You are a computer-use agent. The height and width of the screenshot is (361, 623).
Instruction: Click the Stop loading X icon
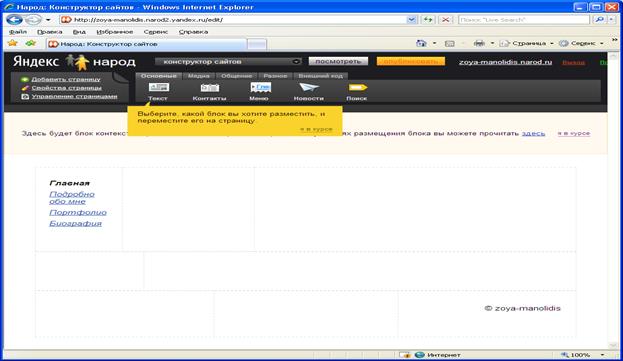[446, 19]
